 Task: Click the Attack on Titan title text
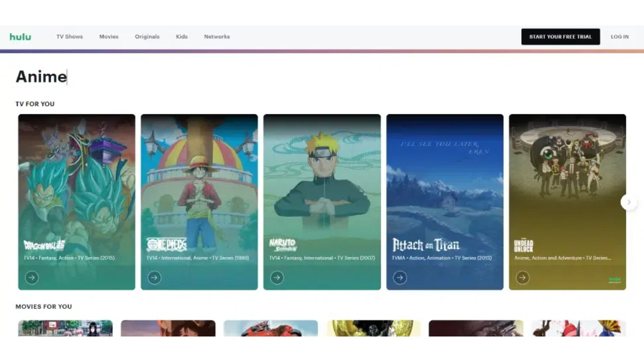click(426, 245)
